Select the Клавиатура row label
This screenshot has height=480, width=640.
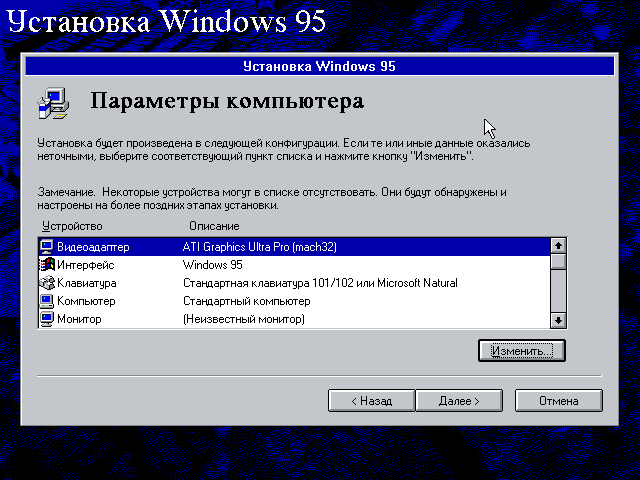click(87, 283)
